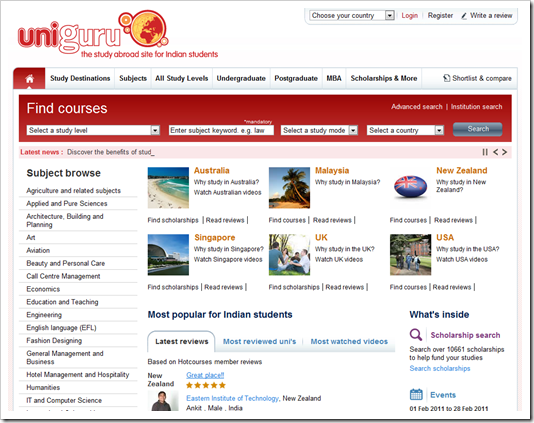Click the subject keyword input field
The height and width of the screenshot is (423, 534).
pyautogui.click(x=221, y=130)
